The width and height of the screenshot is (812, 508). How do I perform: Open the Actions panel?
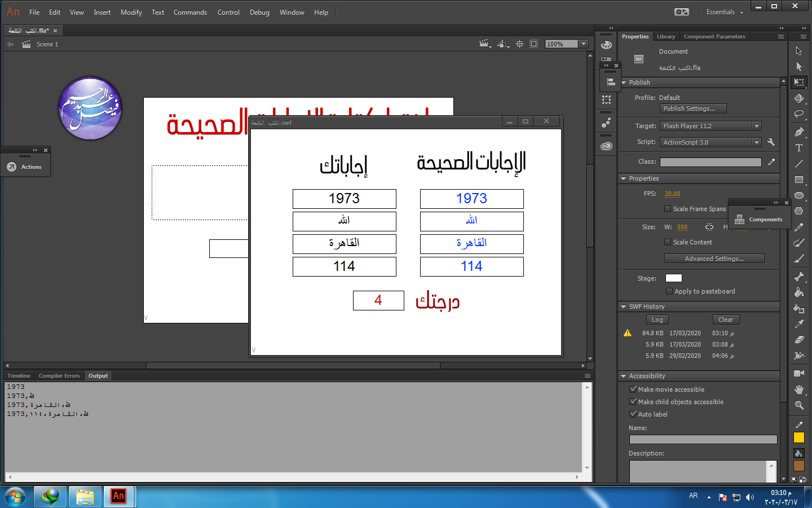pyautogui.click(x=25, y=167)
